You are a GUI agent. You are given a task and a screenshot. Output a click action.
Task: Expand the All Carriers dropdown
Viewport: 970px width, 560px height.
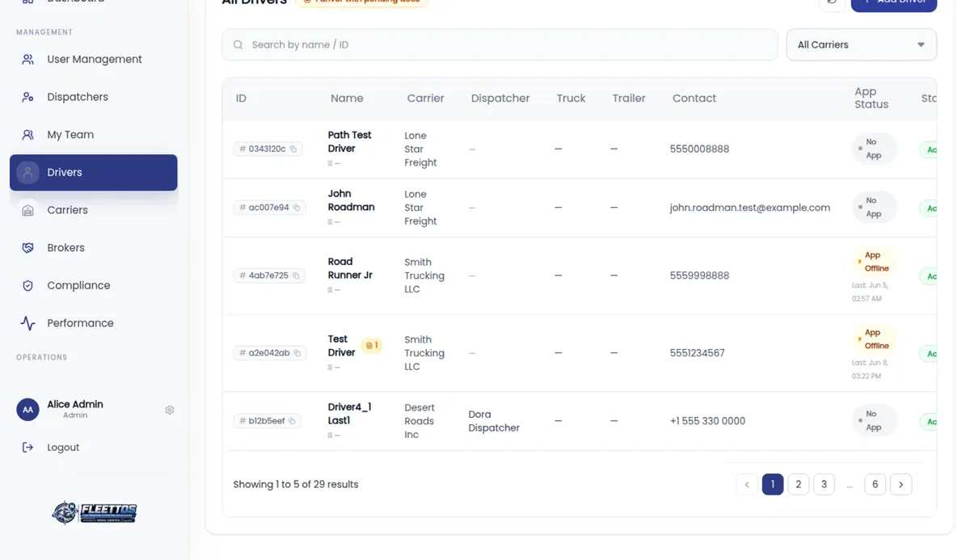point(862,45)
